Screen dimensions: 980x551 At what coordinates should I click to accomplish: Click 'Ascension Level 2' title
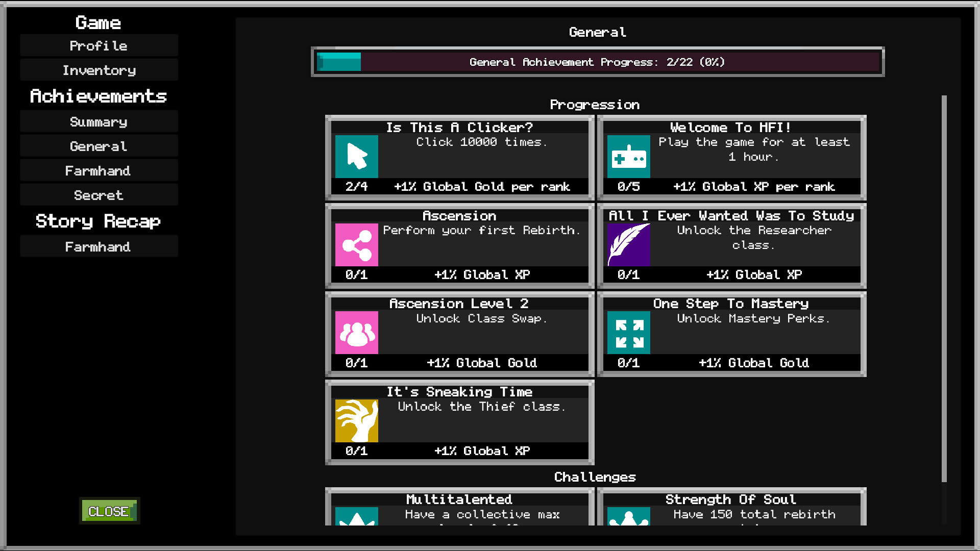(459, 303)
